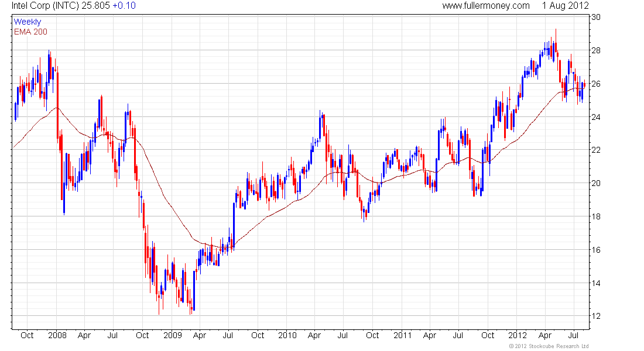Viewport: 644px width, 351px height.
Task: Click the 12 price axis label
Action: [x=595, y=316]
